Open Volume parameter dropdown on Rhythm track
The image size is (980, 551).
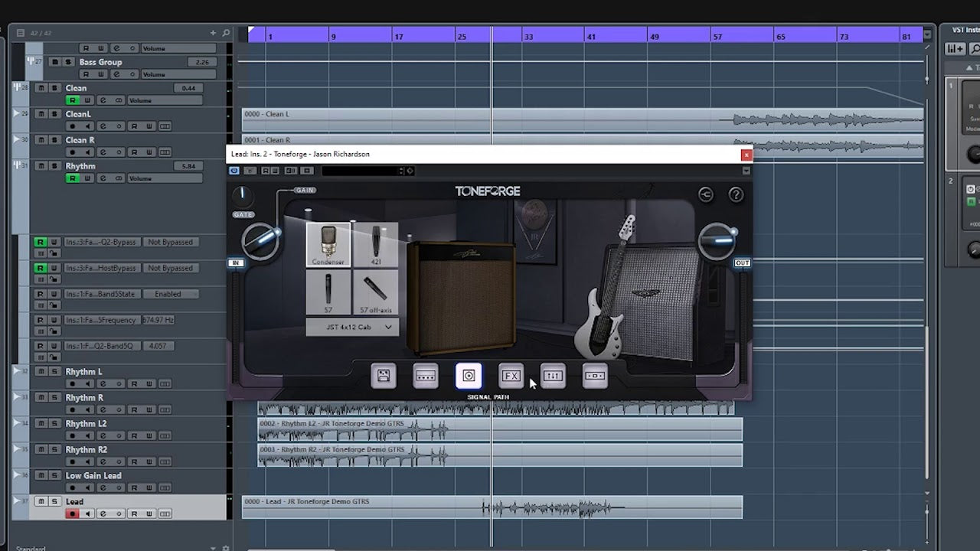click(x=165, y=178)
